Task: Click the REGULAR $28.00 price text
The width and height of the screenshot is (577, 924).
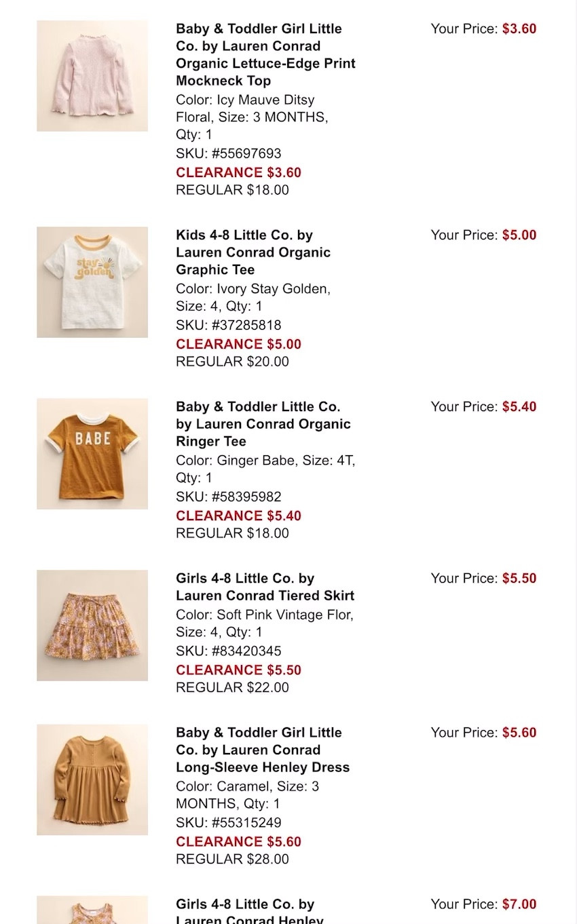Action: click(x=232, y=859)
